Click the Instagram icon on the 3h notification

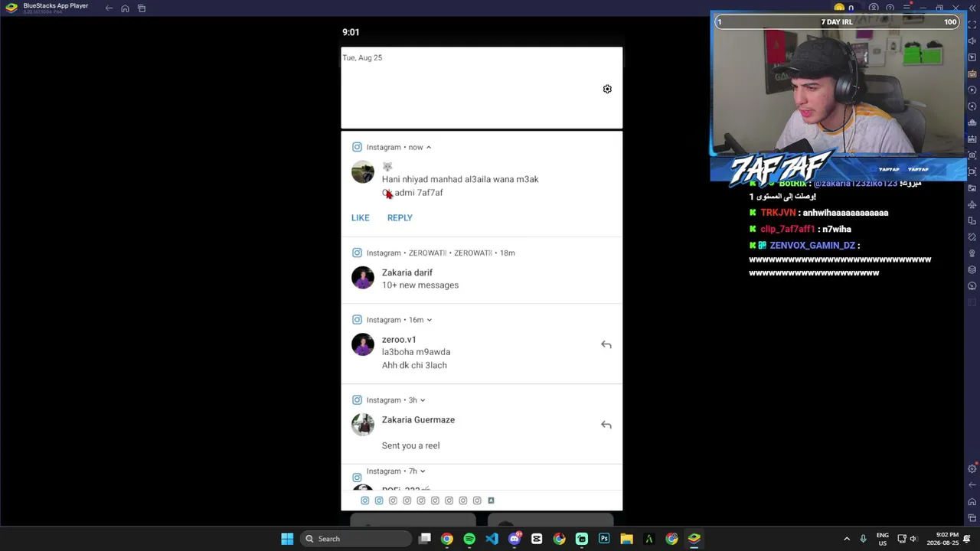coord(357,400)
